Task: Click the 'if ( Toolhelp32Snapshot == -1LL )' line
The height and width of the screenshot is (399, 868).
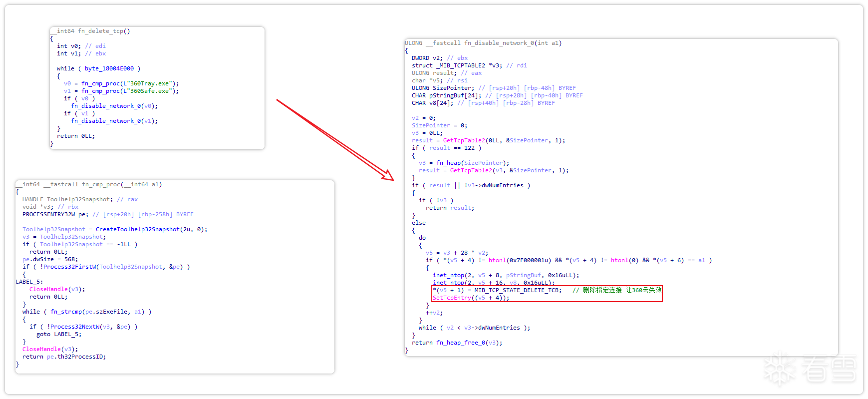Action: pyautogui.click(x=80, y=244)
